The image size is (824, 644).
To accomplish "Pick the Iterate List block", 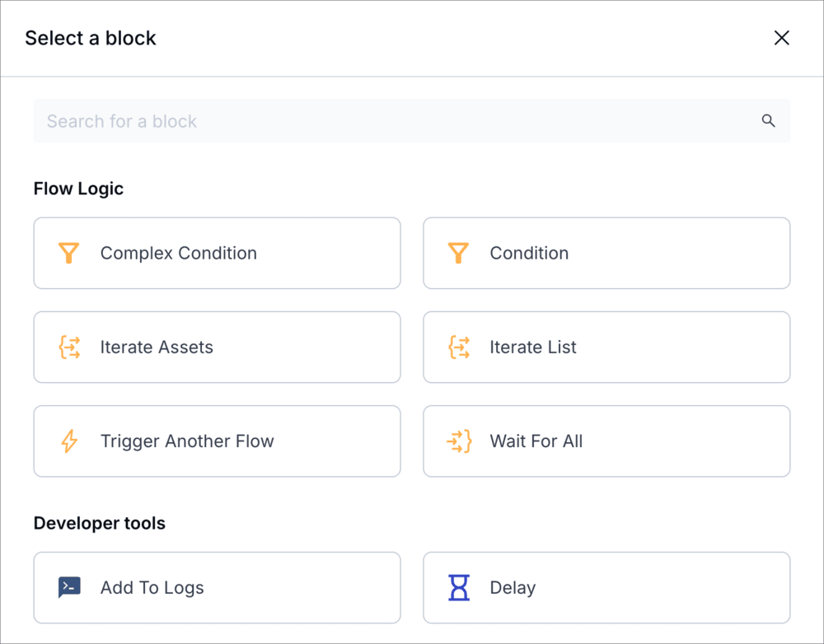I will pos(606,347).
